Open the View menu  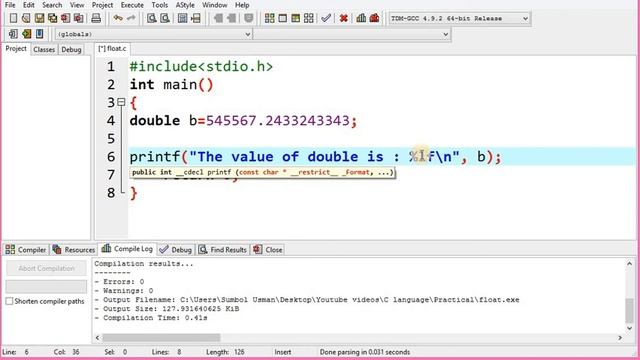77,5
